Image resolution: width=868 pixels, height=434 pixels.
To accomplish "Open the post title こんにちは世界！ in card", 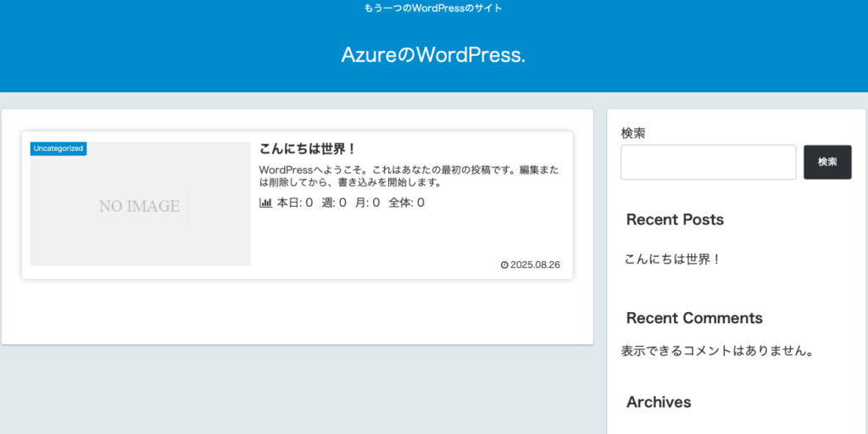I will (307, 149).
